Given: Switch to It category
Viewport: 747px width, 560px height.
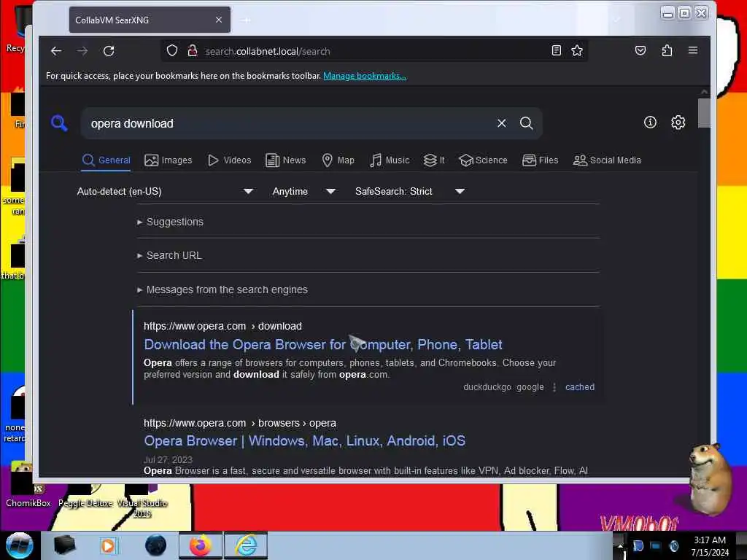Looking at the screenshot, I should 434,160.
